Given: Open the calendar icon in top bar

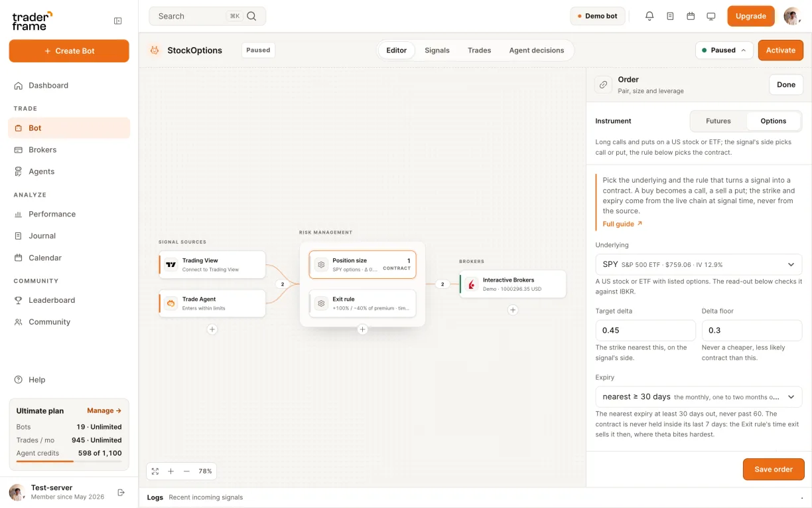Looking at the screenshot, I should [691, 16].
